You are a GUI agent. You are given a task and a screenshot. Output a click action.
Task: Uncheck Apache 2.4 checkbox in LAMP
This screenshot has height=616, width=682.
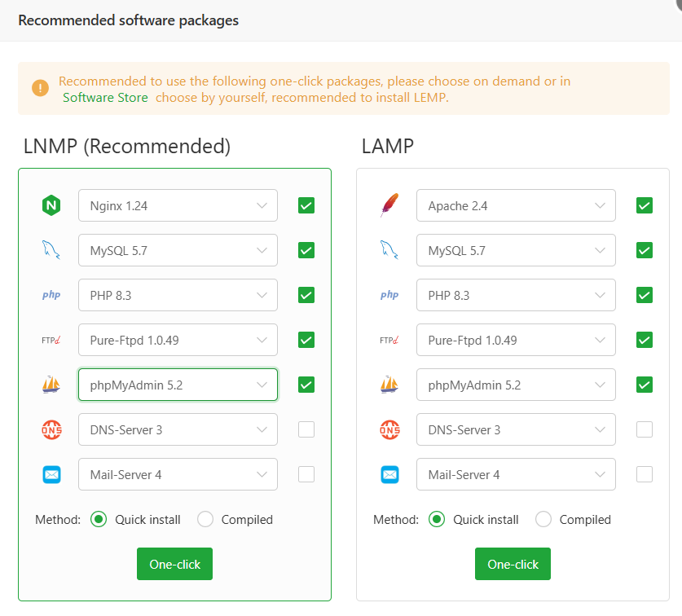[645, 205]
